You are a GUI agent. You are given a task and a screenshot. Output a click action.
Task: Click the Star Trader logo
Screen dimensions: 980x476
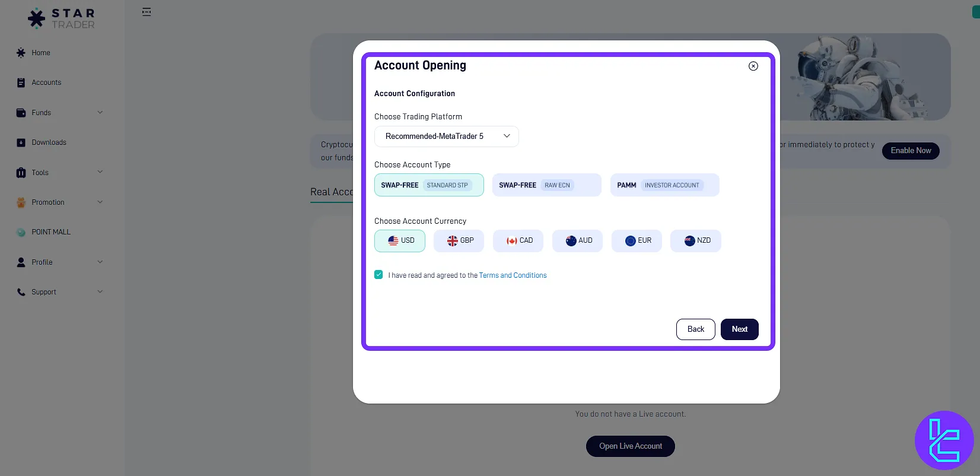click(x=61, y=18)
